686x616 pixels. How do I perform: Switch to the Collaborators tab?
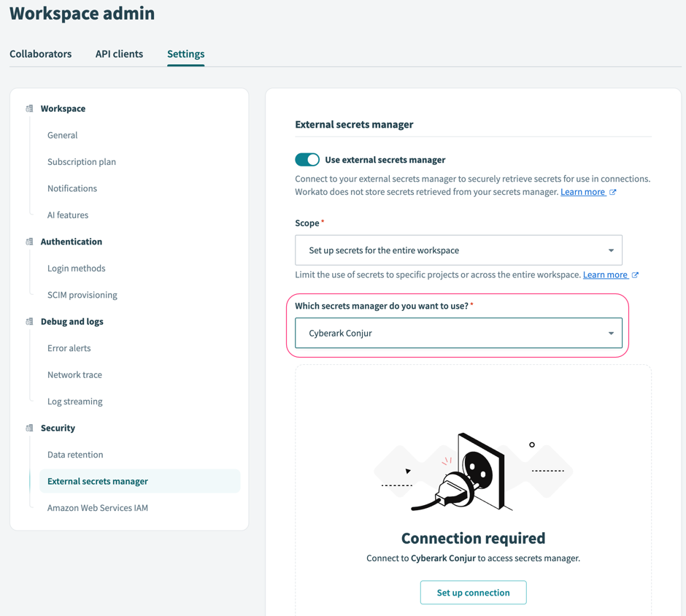(x=40, y=54)
